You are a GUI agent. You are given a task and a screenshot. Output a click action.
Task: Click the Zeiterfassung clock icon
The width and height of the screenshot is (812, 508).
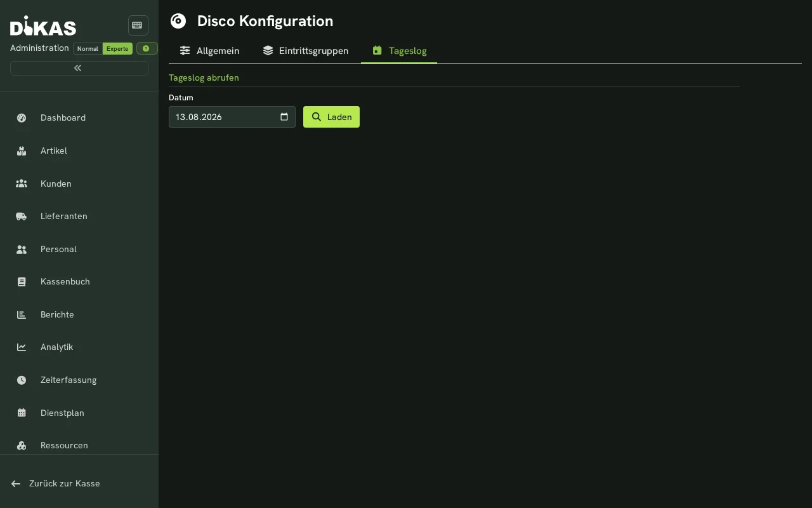(22, 380)
